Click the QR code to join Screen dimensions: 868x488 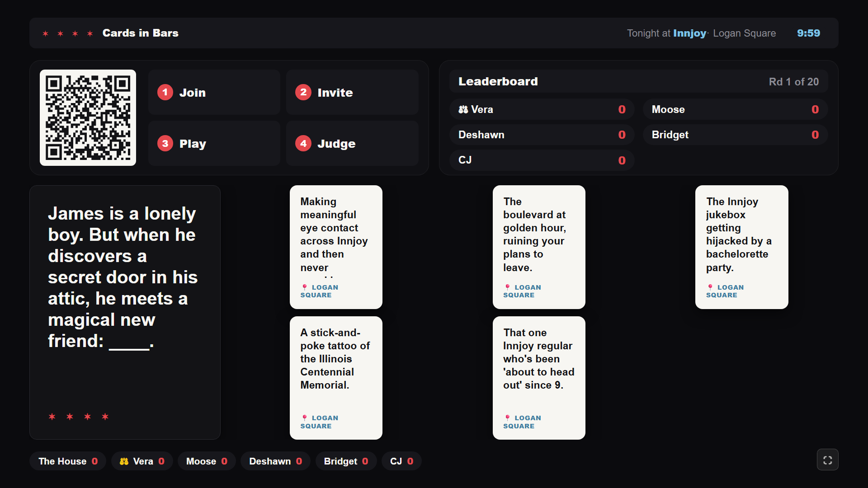click(88, 117)
